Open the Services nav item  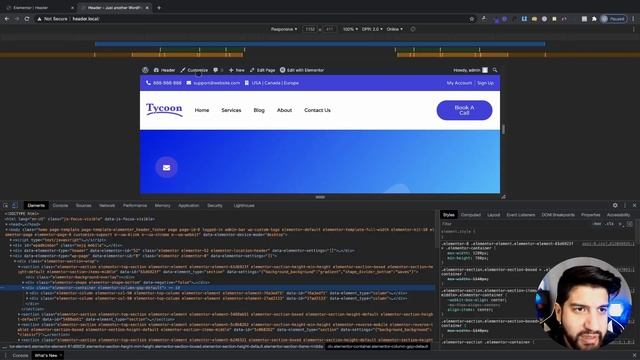coord(231,110)
